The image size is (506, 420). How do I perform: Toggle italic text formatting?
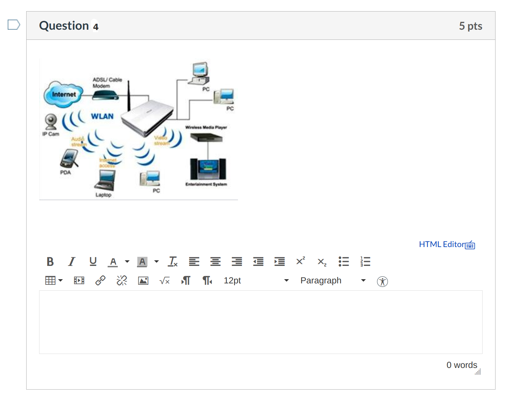tap(72, 261)
